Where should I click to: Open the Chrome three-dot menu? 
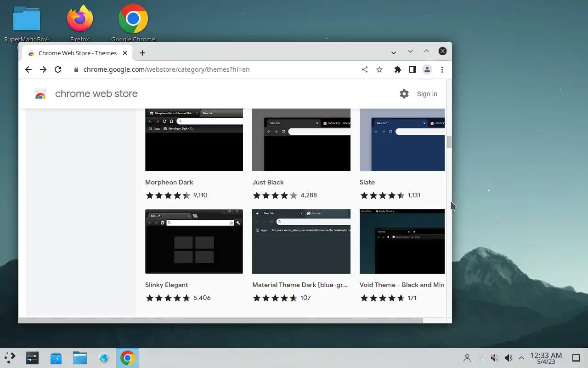pyautogui.click(x=442, y=69)
